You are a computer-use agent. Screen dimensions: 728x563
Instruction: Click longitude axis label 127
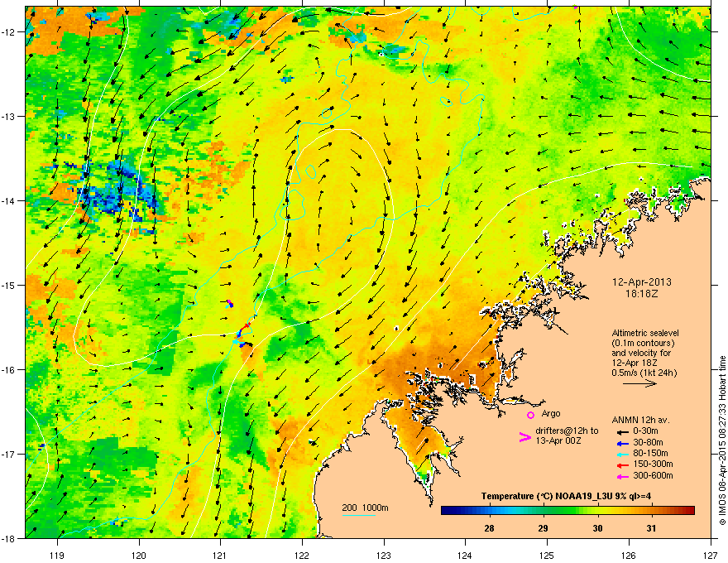[711, 555]
